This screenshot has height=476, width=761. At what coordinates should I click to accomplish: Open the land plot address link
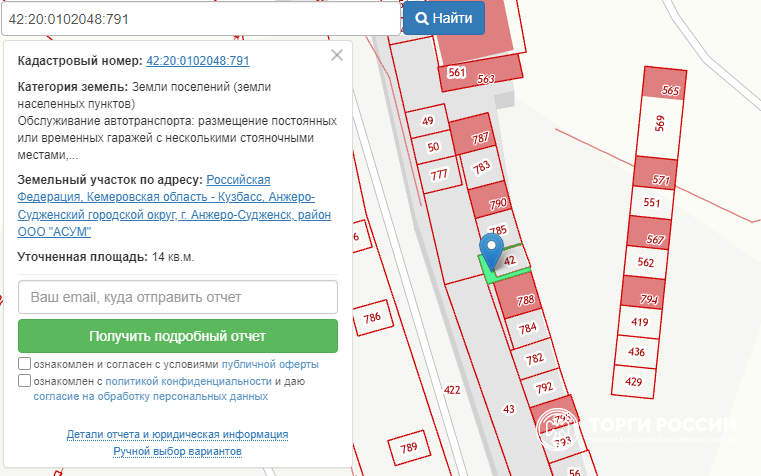pyautogui.click(x=174, y=205)
